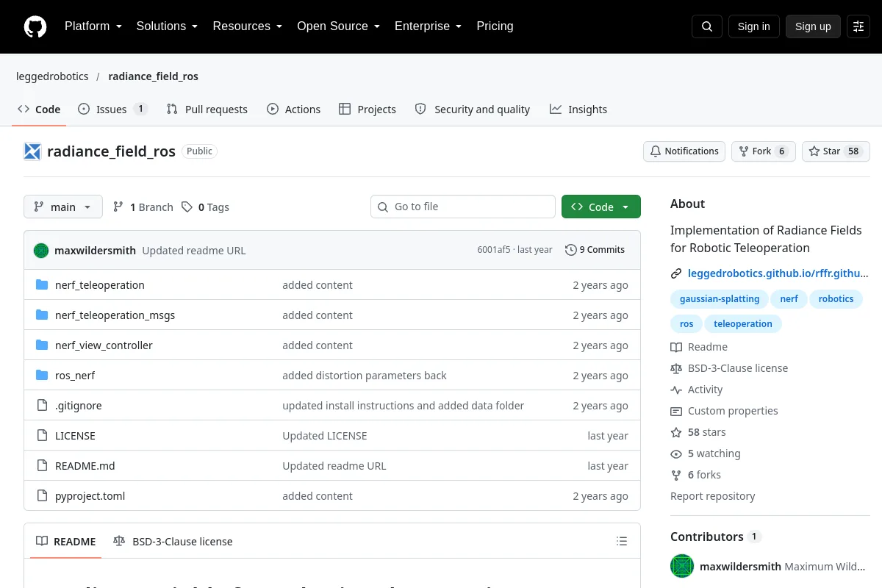
Task: Star the radiance_field_ros repository
Action: pos(836,151)
